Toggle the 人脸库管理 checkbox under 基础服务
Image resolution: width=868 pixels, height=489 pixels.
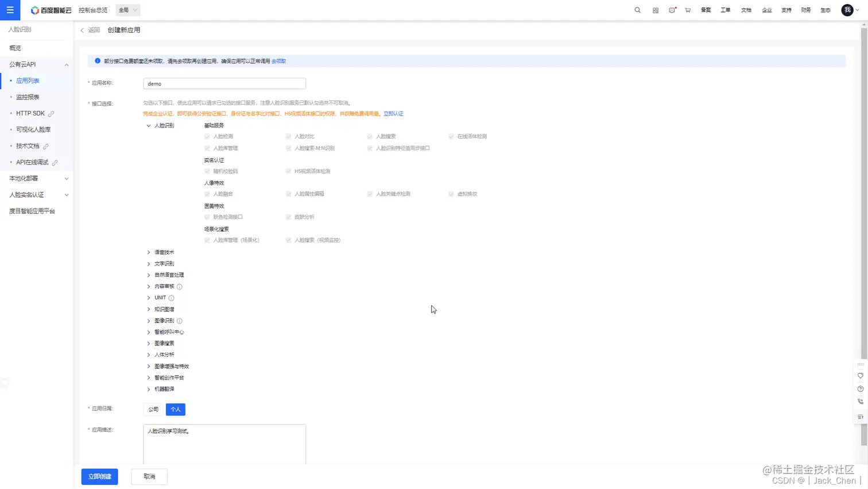(x=207, y=148)
